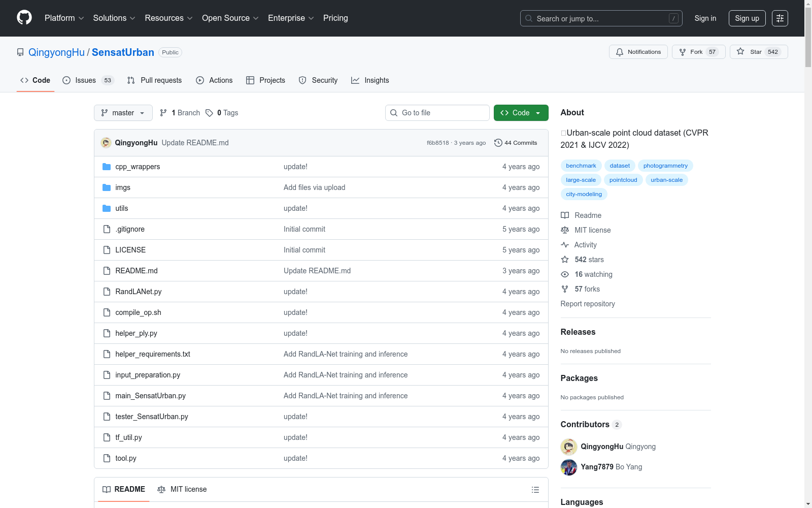Switch to the Actions tab
The height and width of the screenshot is (508, 812).
pyautogui.click(x=214, y=80)
